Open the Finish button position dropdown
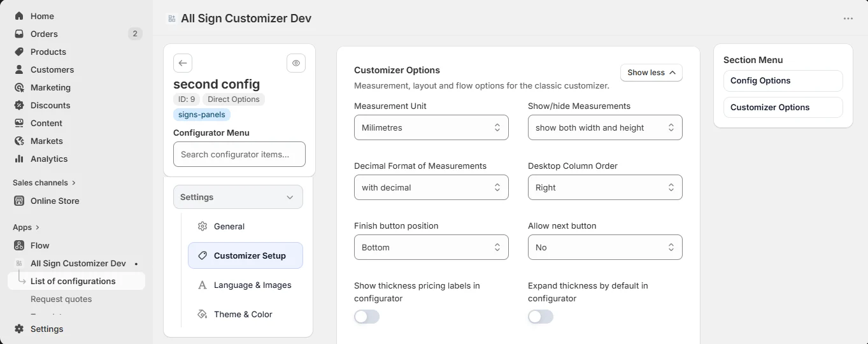 [x=431, y=247]
